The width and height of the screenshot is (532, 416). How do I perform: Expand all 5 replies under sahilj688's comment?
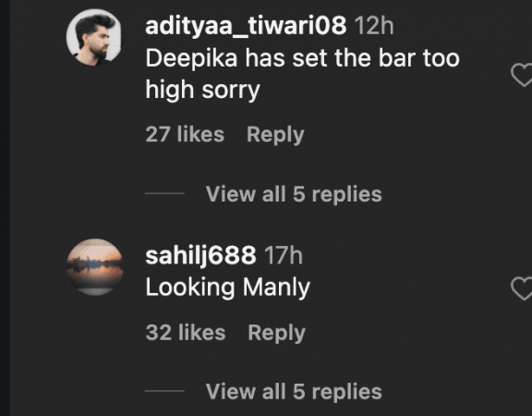tap(294, 392)
